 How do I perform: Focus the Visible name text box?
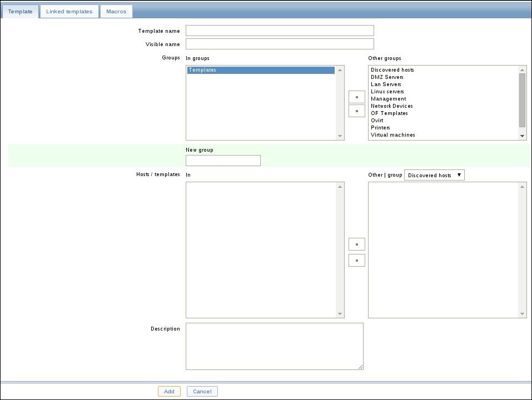tap(280, 44)
